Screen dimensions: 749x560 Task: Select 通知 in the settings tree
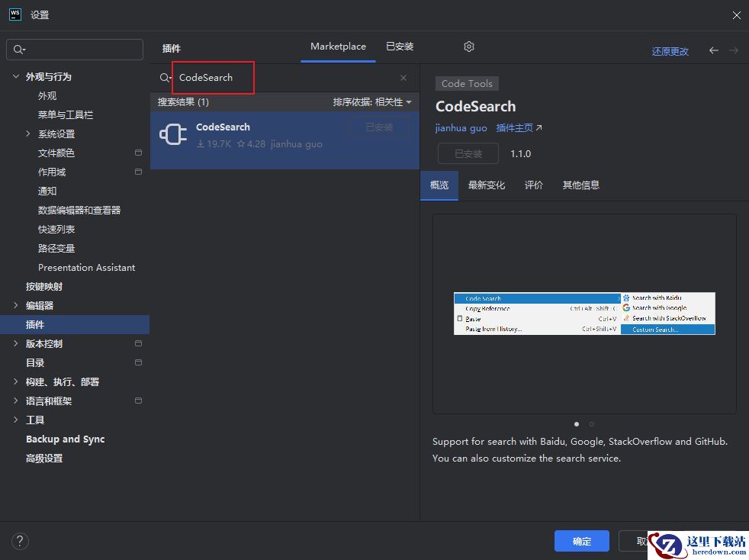point(47,191)
